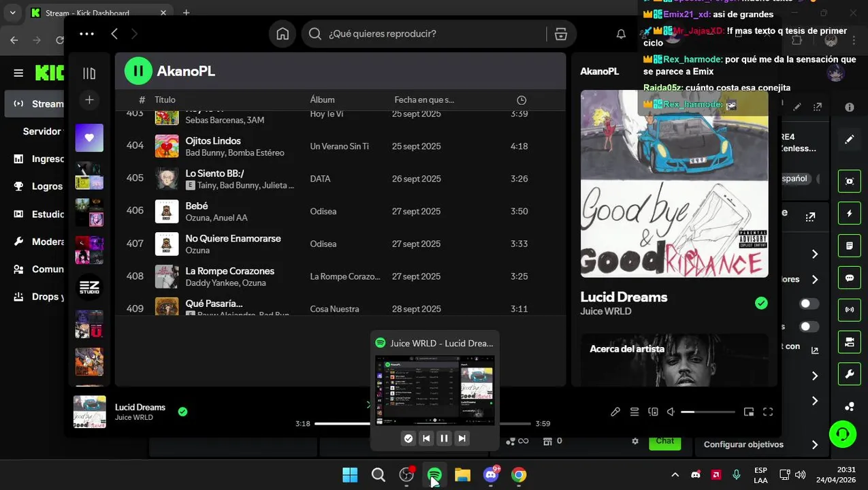This screenshot has width=868, height=490.
Task: Open Goodbye & Good Riddance album art
Action: [x=674, y=184]
